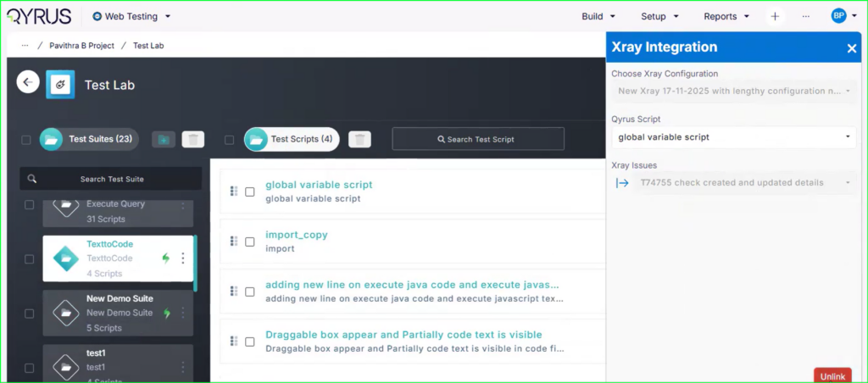This screenshot has width=868, height=383.
Task: Delete selected test scripts
Action: pyautogui.click(x=359, y=140)
